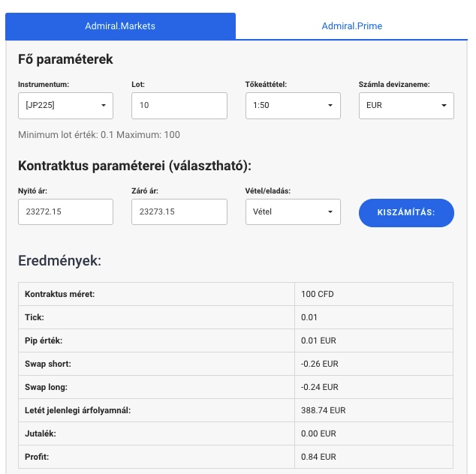Image resolution: width=476 pixels, height=474 pixels.
Task: Click the KISZÁMÍTÁS button
Action: [406, 212]
